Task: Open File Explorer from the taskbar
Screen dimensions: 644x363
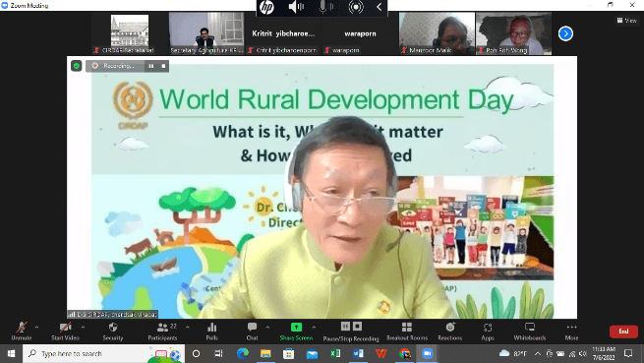Action: pyautogui.click(x=265, y=353)
